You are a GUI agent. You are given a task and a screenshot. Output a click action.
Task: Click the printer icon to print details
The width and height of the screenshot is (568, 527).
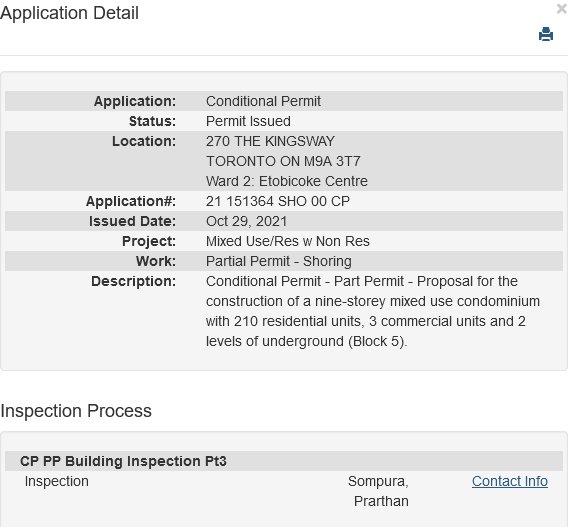pos(546,34)
